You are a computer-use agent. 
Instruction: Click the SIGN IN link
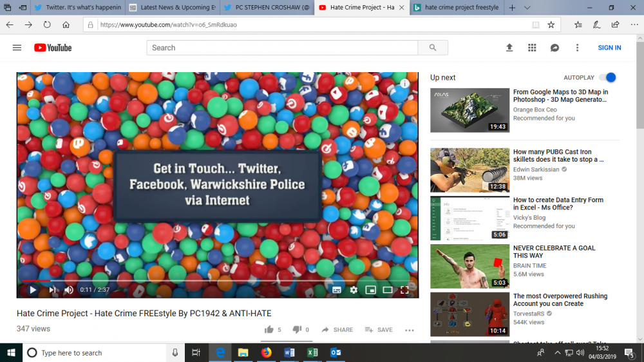tap(609, 48)
